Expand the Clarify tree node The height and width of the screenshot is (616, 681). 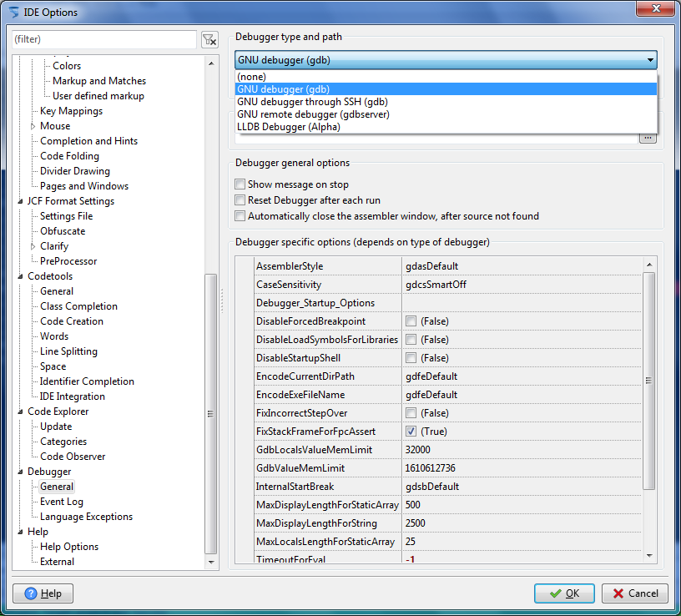click(x=33, y=246)
